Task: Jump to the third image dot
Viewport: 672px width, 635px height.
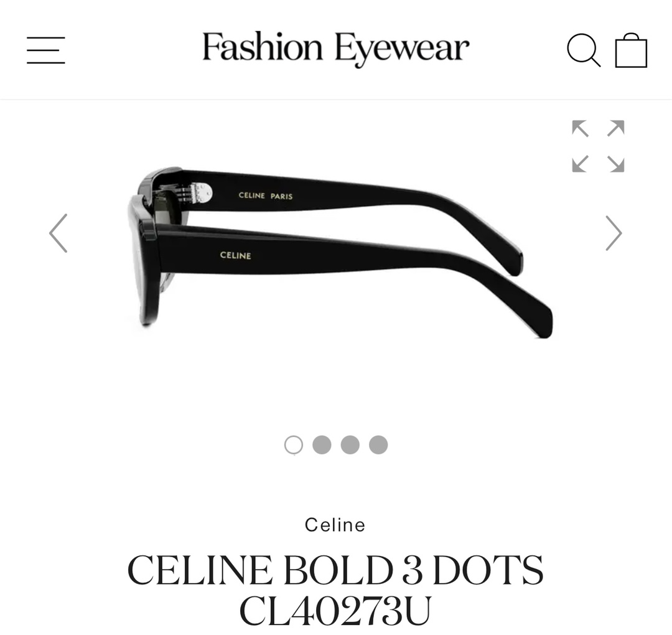Action: click(x=350, y=444)
